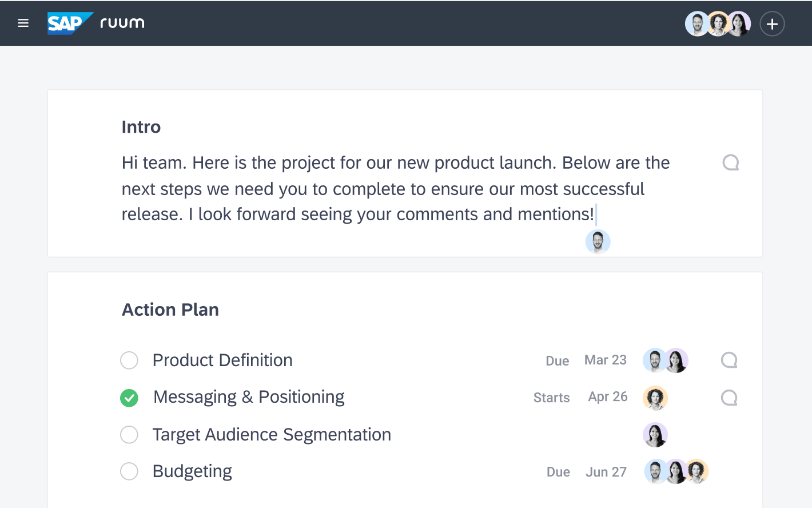Open comments for Product Definition task
The width and height of the screenshot is (812, 508).
[x=729, y=360]
